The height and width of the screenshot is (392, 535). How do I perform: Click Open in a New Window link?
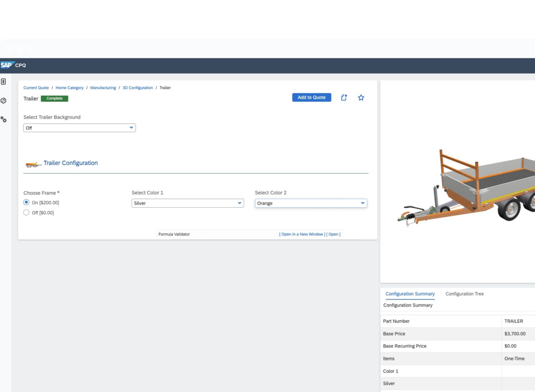302,234
